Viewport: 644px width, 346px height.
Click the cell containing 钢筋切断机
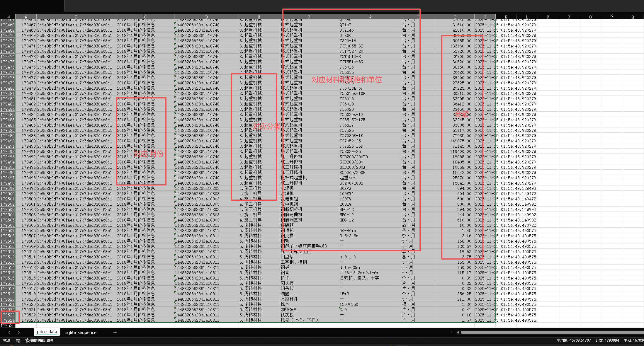tap(291, 209)
